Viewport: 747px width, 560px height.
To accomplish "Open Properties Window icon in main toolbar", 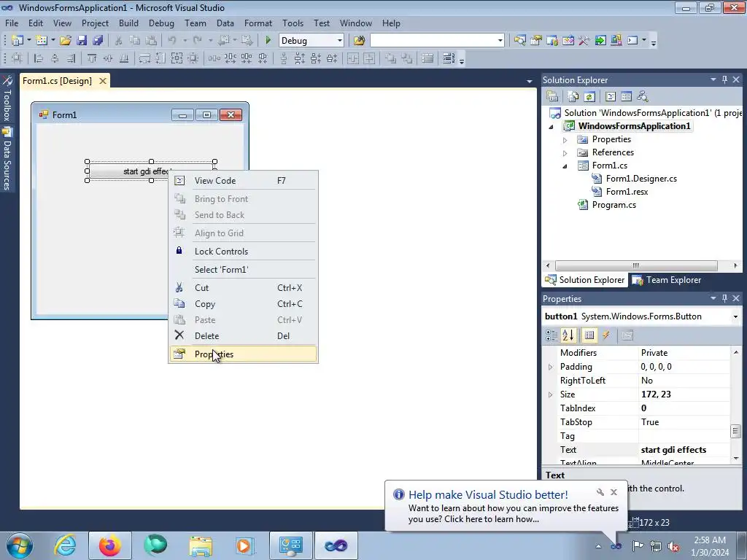I will tap(536, 41).
